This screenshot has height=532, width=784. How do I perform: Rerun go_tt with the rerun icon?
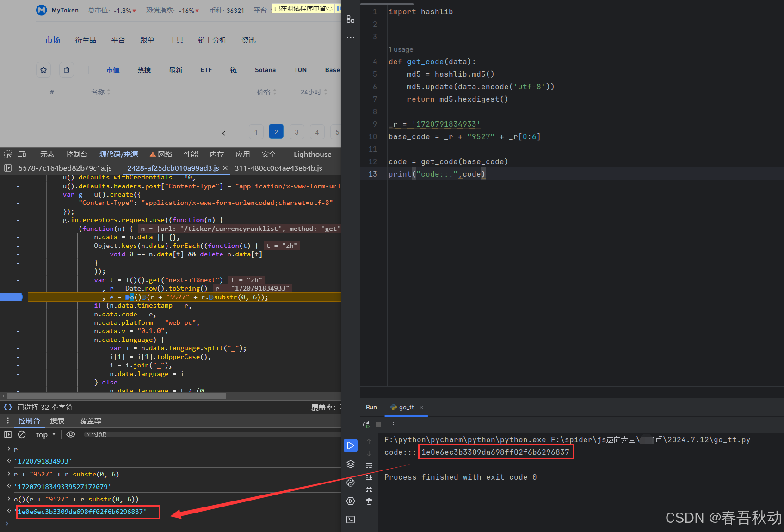coord(366,424)
